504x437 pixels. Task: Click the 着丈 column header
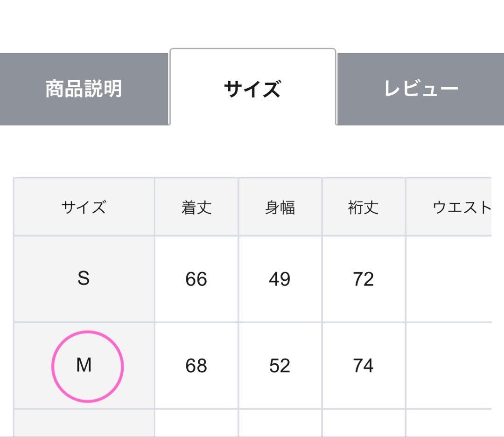coord(196,207)
